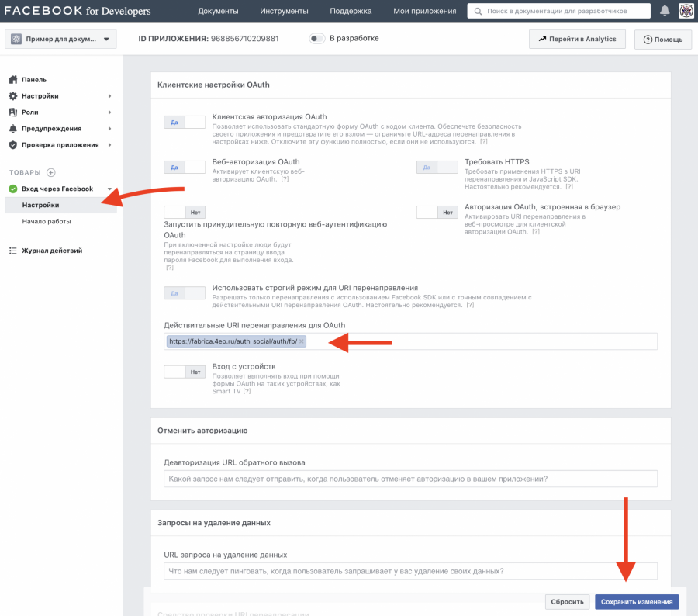Open the user profile avatar

click(x=686, y=11)
